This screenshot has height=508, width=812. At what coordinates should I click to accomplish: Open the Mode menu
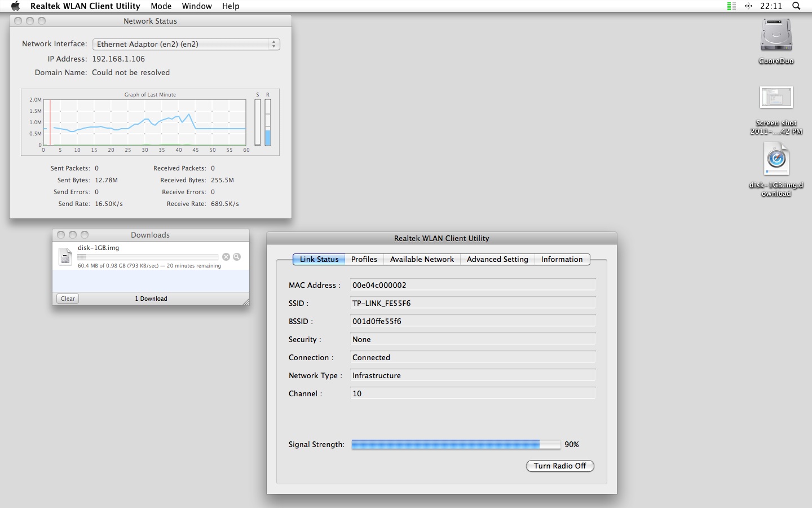coord(161,6)
